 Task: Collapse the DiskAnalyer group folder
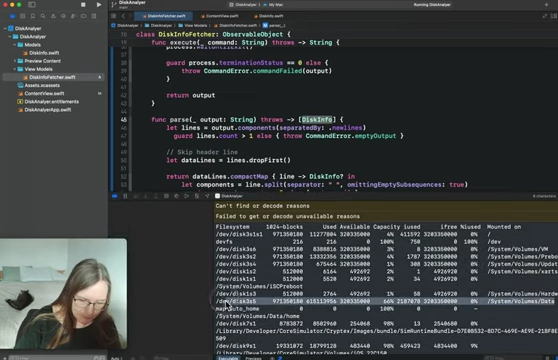click(x=10, y=37)
